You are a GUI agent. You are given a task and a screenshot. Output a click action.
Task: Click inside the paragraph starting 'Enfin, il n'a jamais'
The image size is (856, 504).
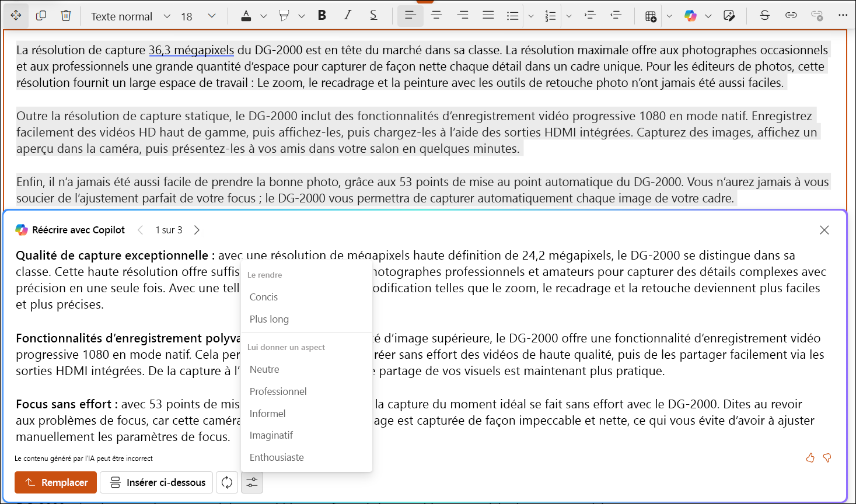pos(422,190)
